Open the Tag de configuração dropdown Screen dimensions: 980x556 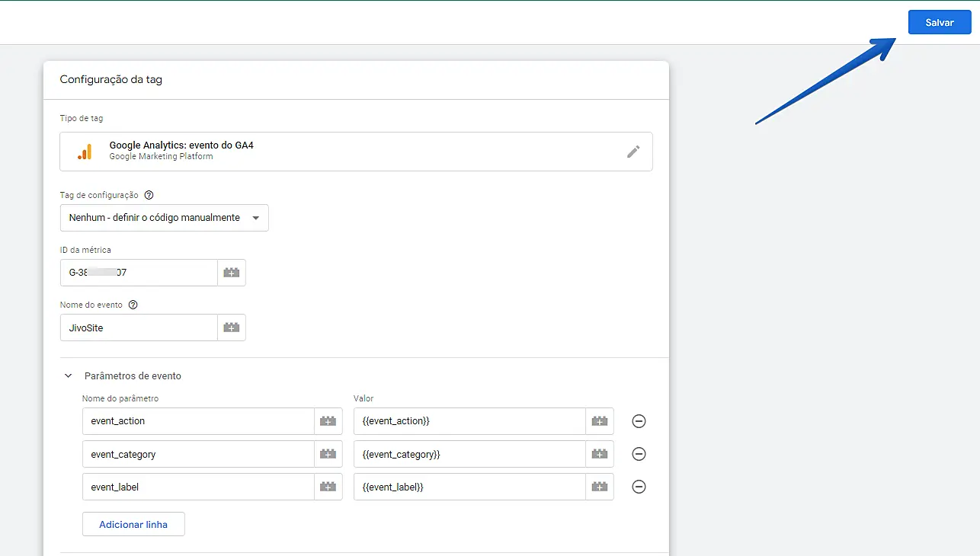click(164, 218)
